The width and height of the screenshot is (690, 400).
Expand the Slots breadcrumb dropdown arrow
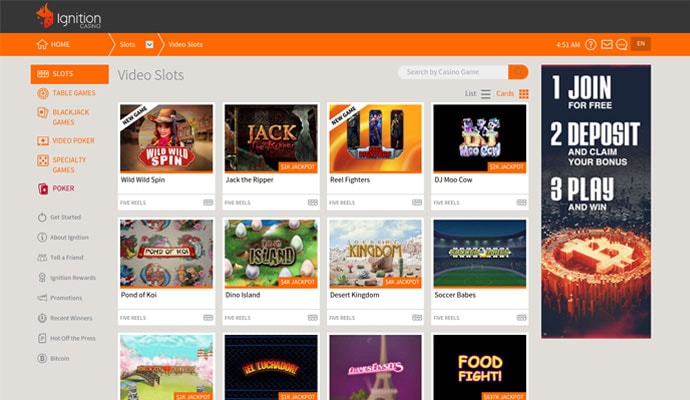(x=149, y=44)
